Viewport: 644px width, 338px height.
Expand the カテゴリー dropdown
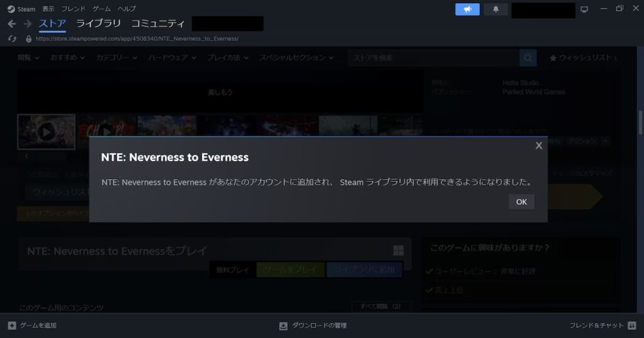point(116,58)
